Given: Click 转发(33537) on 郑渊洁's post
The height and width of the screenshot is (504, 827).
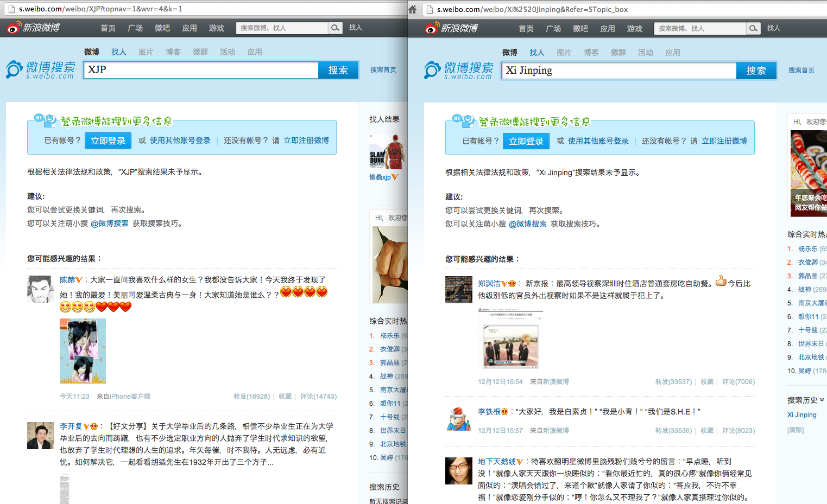Looking at the screenshot, I should (x=673, y=382).
